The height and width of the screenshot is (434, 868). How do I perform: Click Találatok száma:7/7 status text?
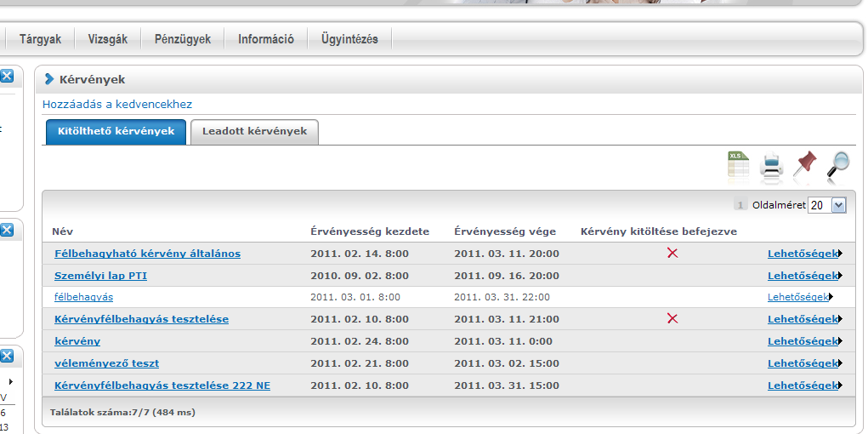(x=123, y=413)
